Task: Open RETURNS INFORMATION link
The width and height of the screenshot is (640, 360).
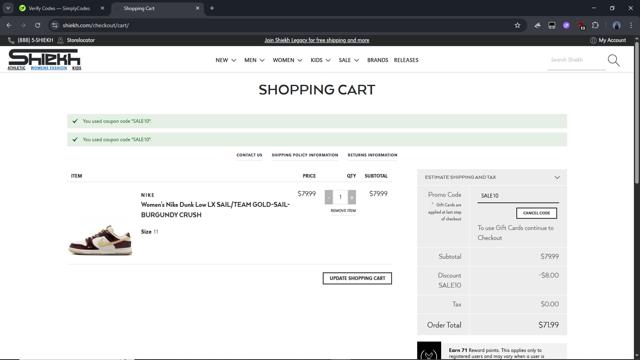Action: 372,155
